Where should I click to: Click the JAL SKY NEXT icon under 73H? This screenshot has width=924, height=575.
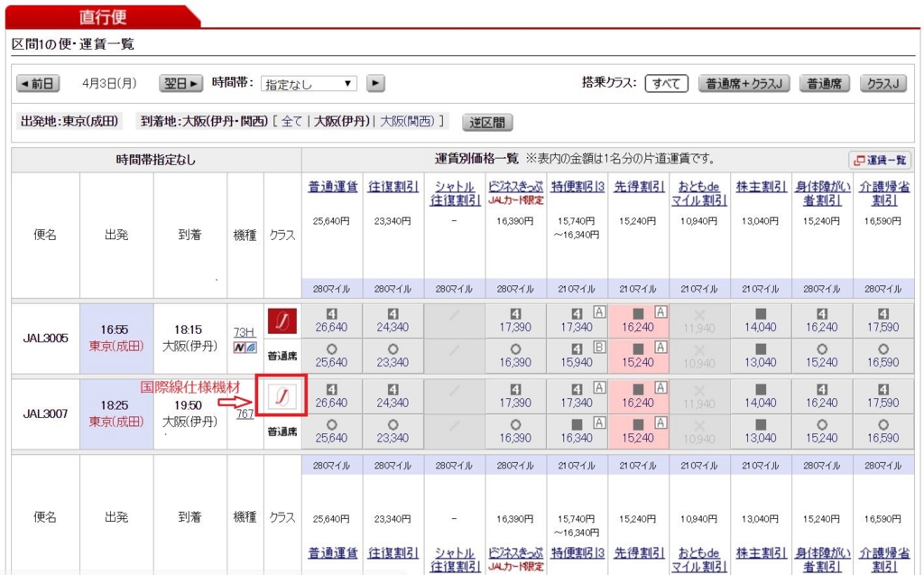pyautogui.click(x=238, y=348)
